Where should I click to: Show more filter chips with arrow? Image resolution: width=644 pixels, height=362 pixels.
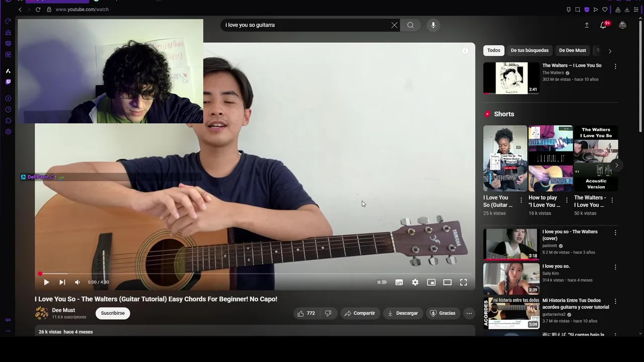click(610, 51)
